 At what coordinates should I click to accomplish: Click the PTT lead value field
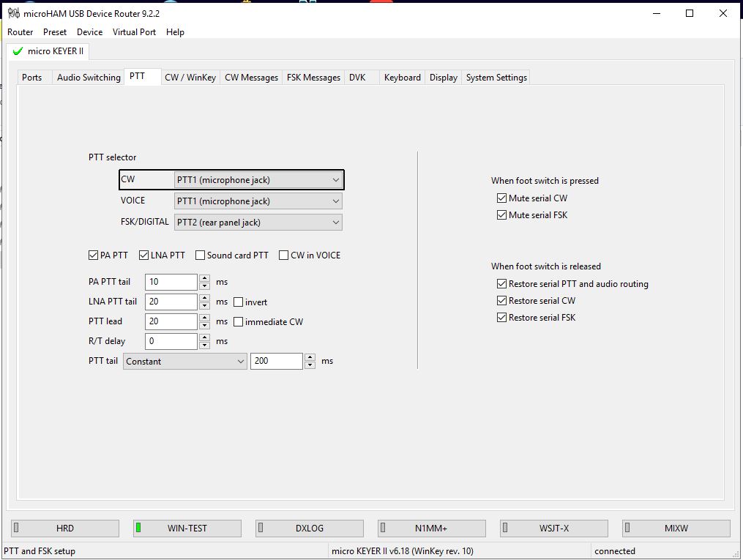click(171, 321)
